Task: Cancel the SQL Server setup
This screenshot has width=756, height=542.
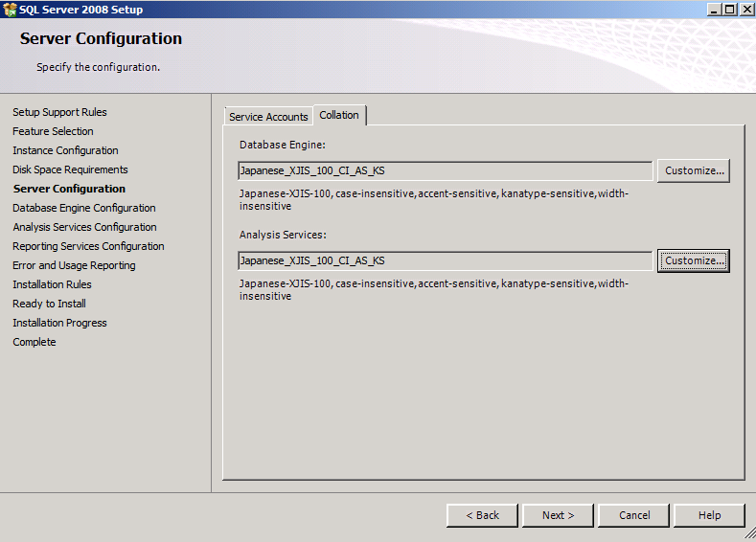Action: [x=634, y=515]
